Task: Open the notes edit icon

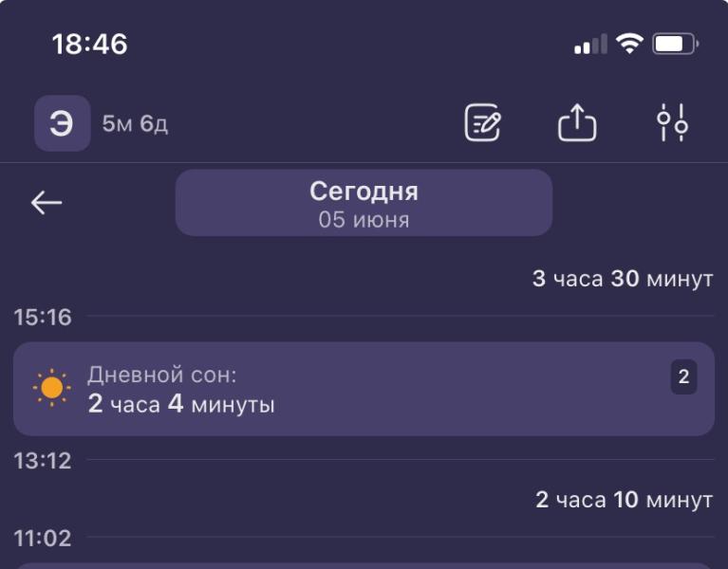Action: (483, 123)
